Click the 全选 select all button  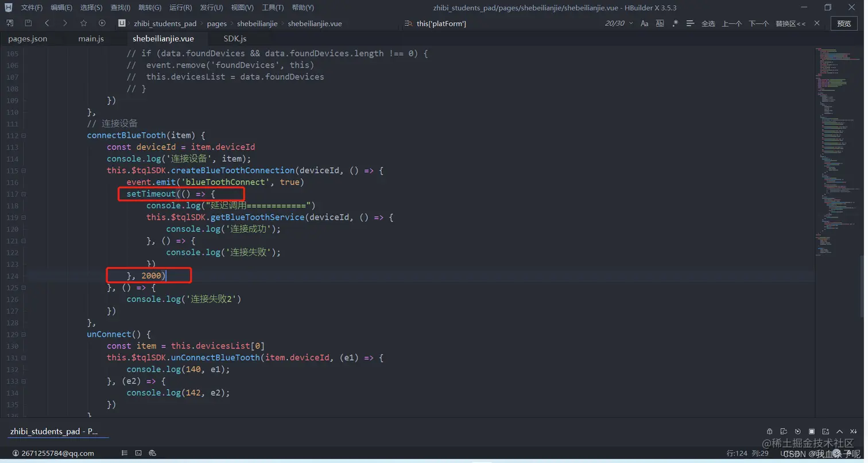pos(708,24)
